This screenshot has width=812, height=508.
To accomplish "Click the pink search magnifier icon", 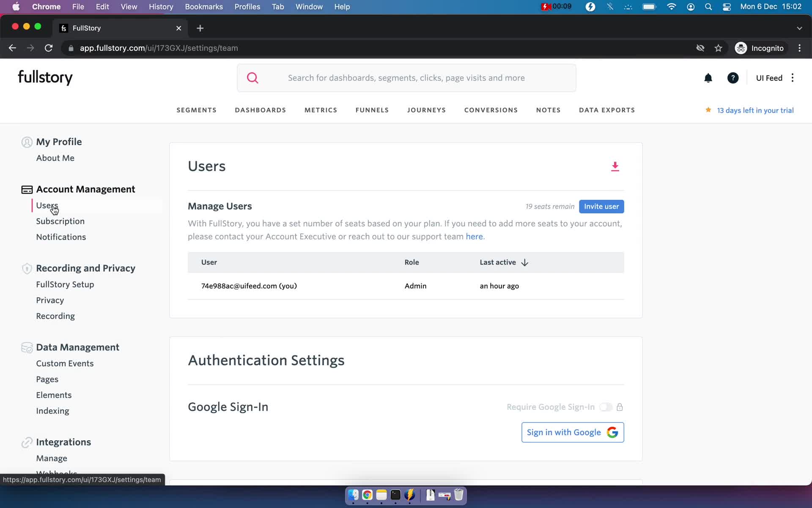I will click(x=252, y=78).
